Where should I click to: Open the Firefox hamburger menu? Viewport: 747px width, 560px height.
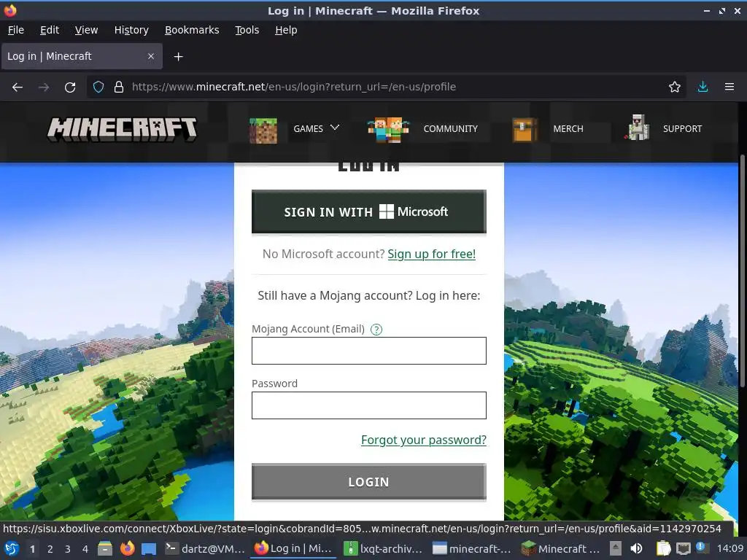(729, 87)
